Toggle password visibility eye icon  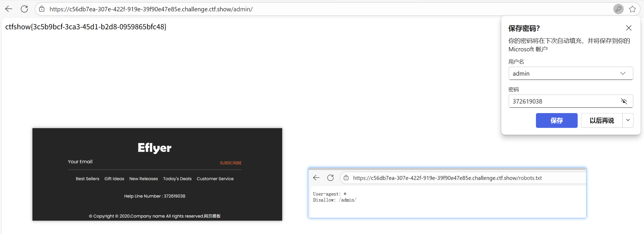tap(624, 101)
